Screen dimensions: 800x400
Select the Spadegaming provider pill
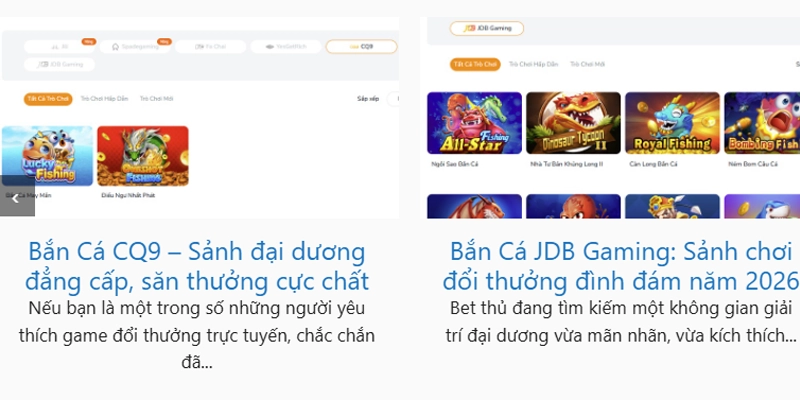pyautogui.click(x=135, y=46)
